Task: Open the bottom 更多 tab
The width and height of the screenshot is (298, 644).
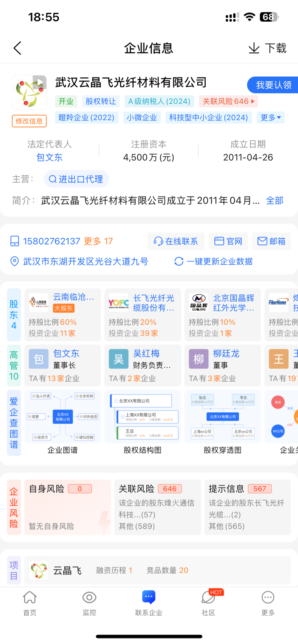Action: pos(268,604)
